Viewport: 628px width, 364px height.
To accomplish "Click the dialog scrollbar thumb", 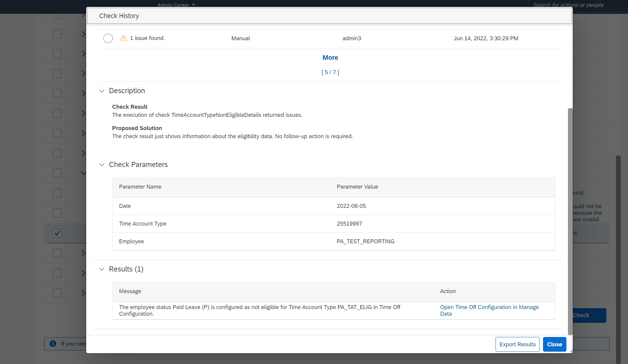I will click(x=570, y=222).
